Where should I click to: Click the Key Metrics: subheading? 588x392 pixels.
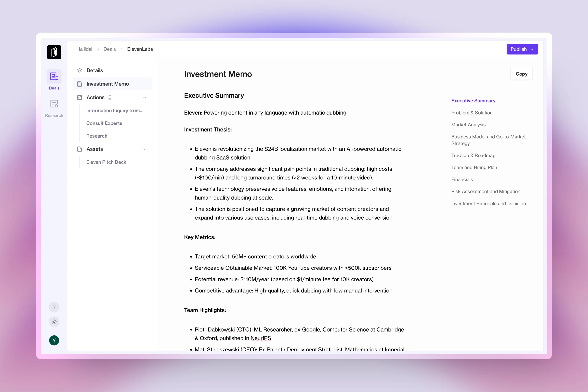click(x=200, y=237)
